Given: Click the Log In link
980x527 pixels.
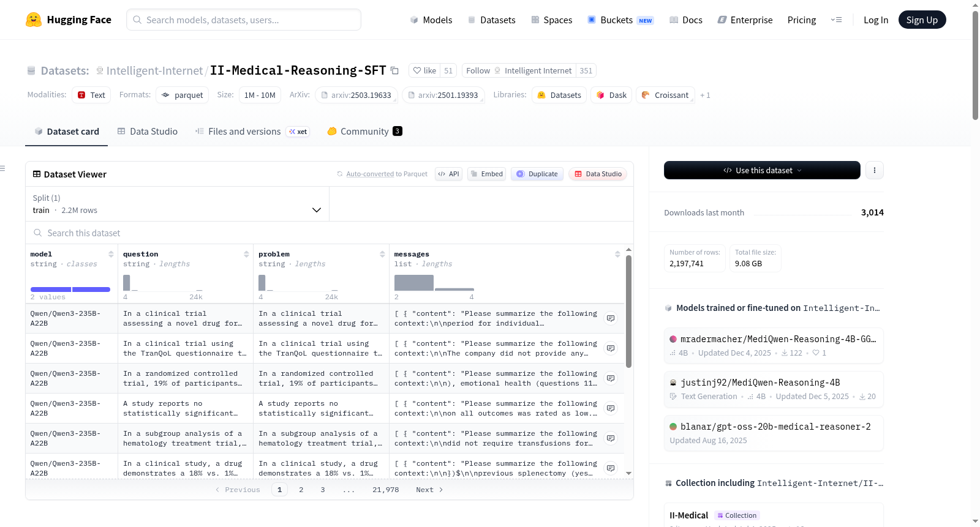Looking at the screenshot, I should point(876,20).
